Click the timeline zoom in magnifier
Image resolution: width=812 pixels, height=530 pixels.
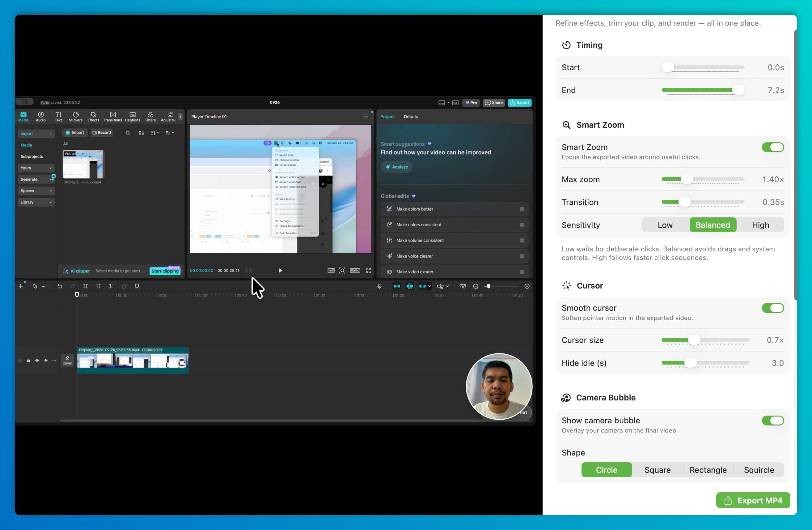527,286
